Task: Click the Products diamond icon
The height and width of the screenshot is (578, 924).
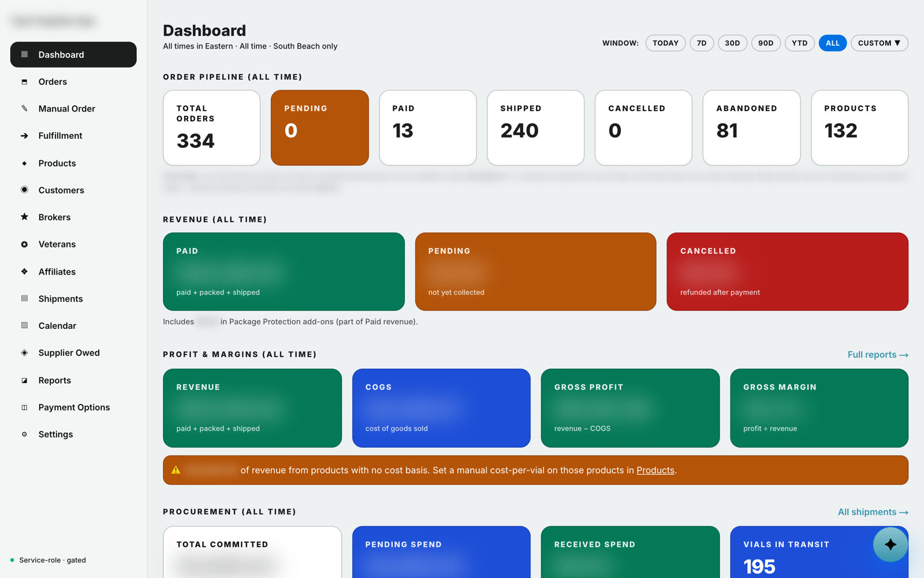Action: (x=24, y=163)
